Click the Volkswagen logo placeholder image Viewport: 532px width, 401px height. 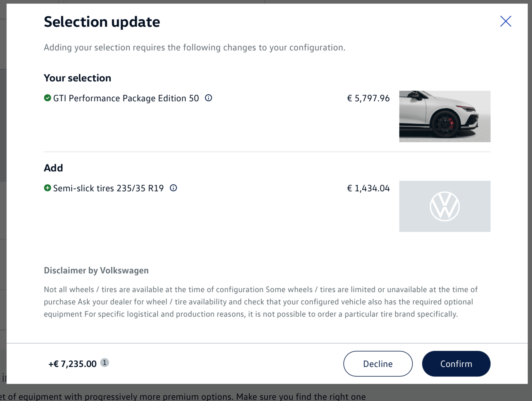click(x=445, y=206)
